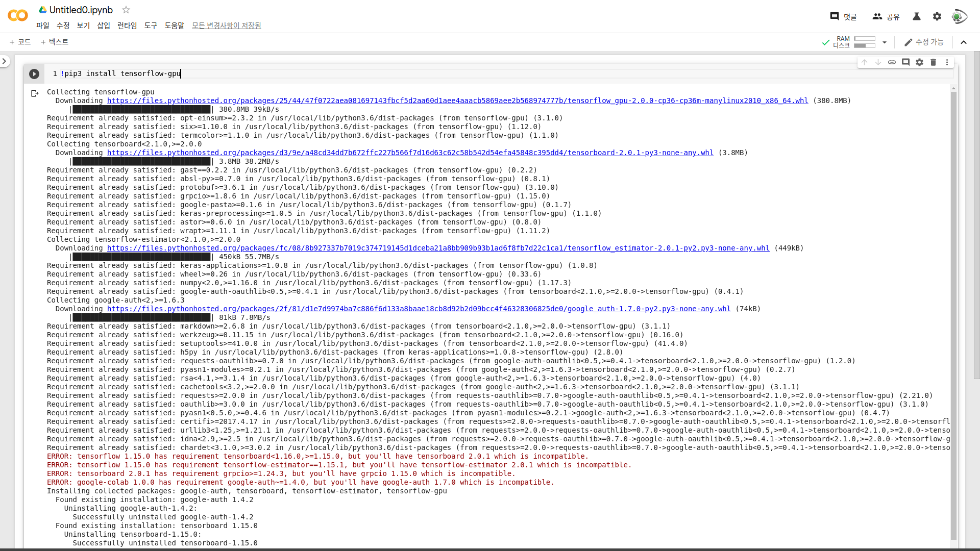Open the cell's three-dot more options menu
This screenshot has width=980, height=551.
[947, 62]
